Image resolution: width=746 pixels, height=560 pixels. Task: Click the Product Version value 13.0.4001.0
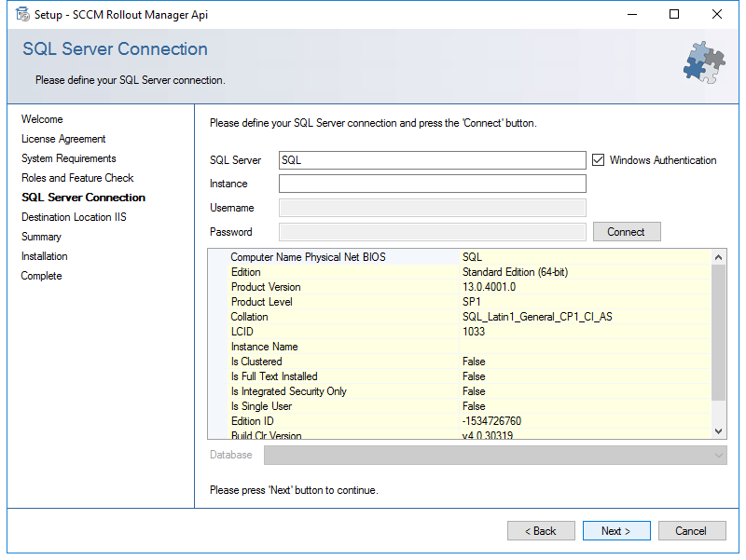pyautogui.click(x=489, y=287)
